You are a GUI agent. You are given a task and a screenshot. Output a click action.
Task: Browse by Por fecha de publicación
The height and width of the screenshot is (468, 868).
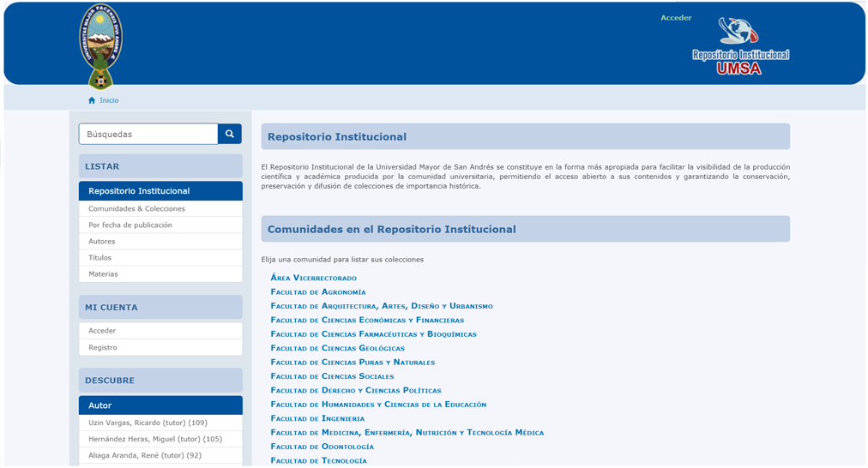click(x=130, y=225)
